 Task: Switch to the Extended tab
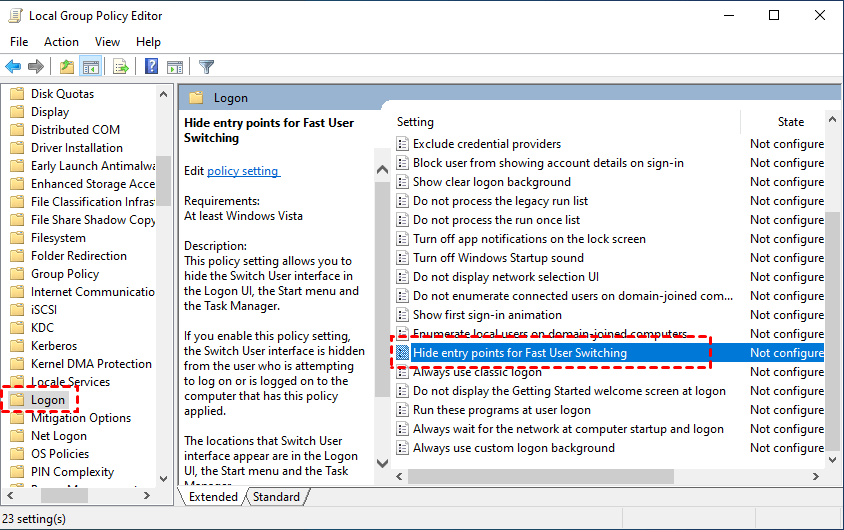[213, 497]
